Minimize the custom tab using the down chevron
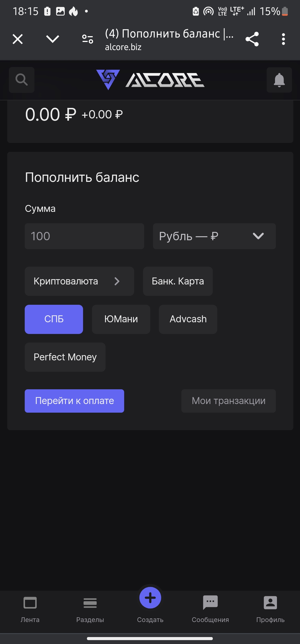The height and width of the screenshot is (644, 300). [52, 39]
